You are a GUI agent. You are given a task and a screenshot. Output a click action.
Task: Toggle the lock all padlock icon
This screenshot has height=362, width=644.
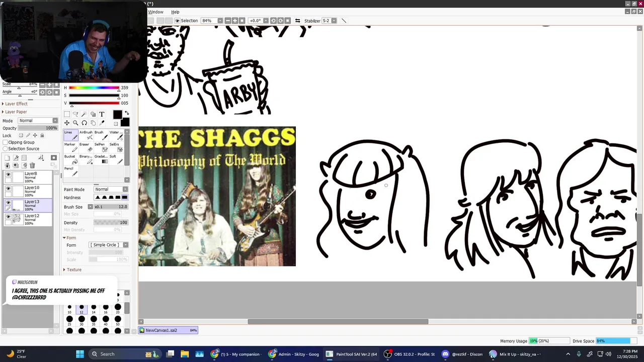click(42, 135)
